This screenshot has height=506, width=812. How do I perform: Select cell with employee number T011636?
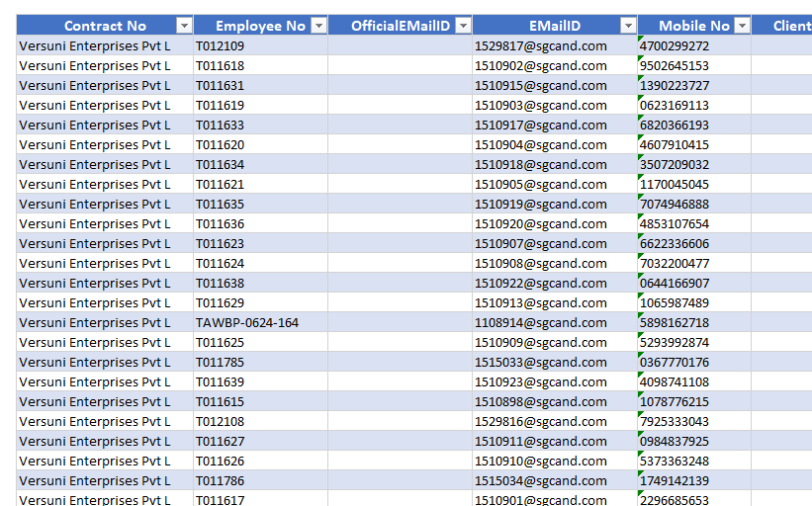[260, 223]
